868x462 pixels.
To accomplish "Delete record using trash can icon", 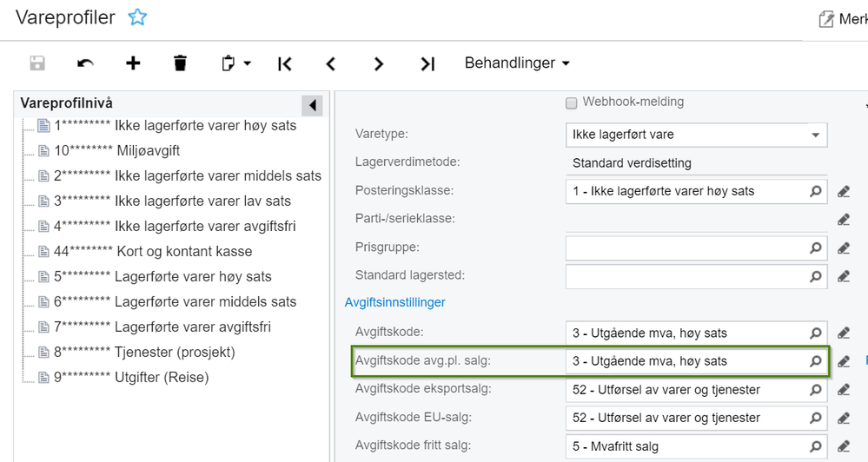I will pyautogui.click(x=180, y=63).
